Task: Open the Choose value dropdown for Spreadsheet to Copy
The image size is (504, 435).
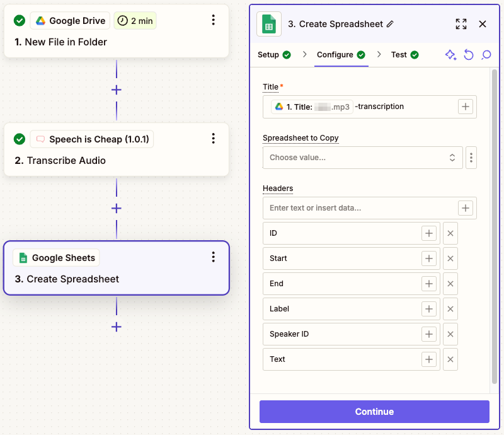Action: point(363,158)
